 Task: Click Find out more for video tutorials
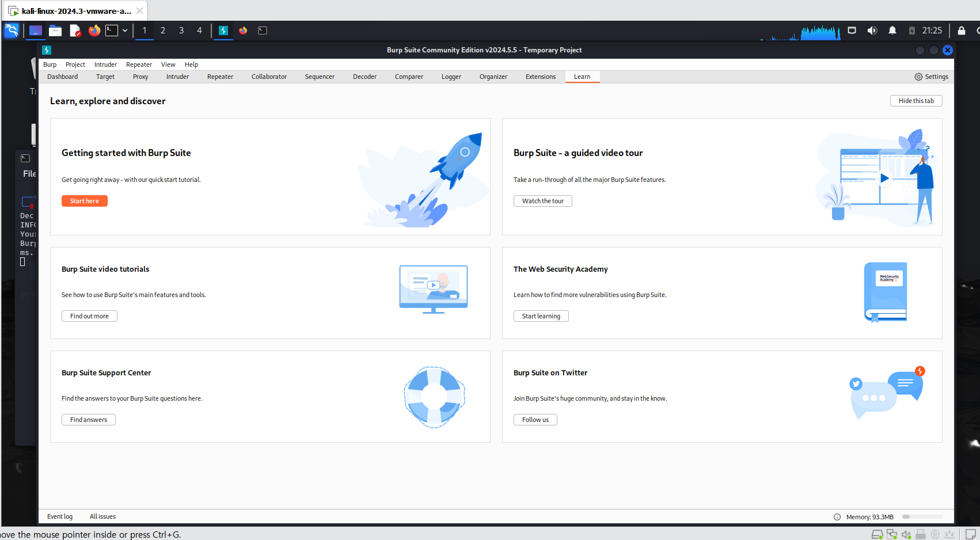coord(89,316)
